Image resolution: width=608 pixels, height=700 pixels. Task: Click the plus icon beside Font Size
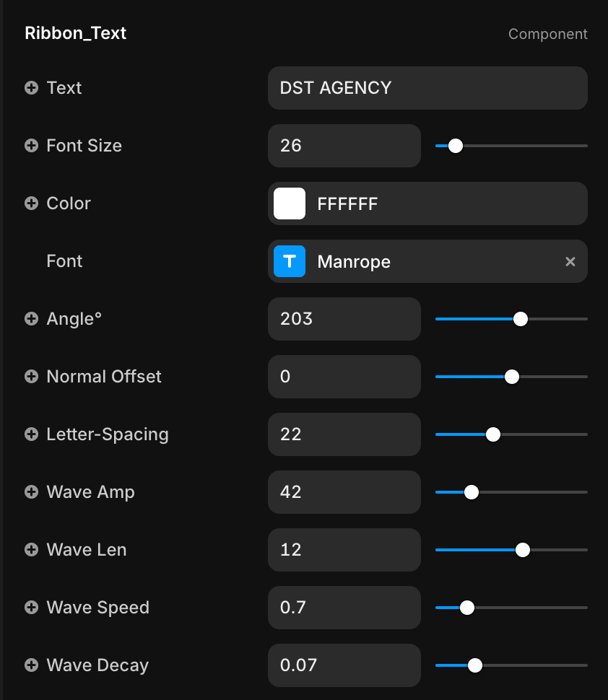tap(31, 146)
